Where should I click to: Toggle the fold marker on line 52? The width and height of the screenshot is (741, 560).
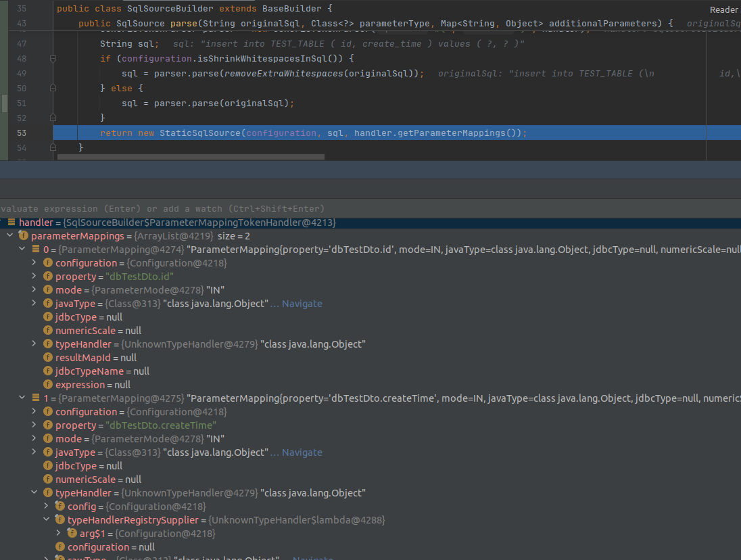(53, 118)
